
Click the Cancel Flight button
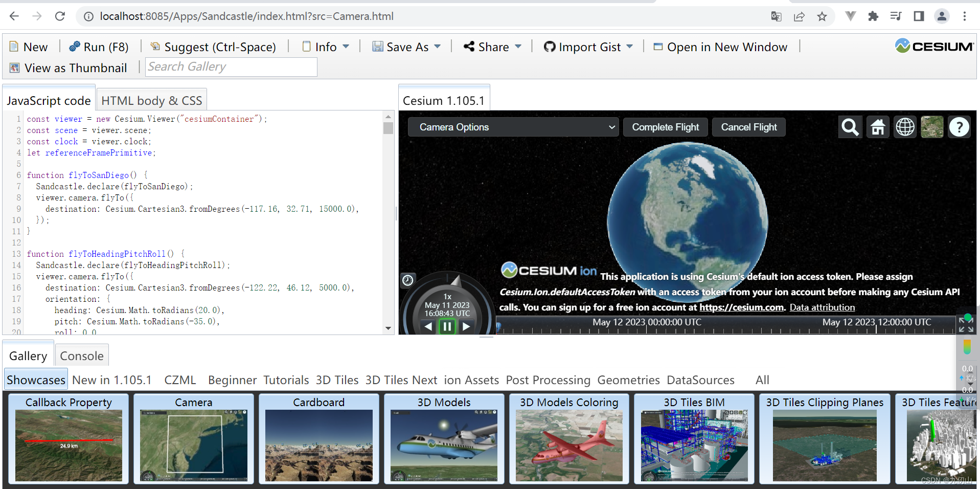(x=749, y=127)
